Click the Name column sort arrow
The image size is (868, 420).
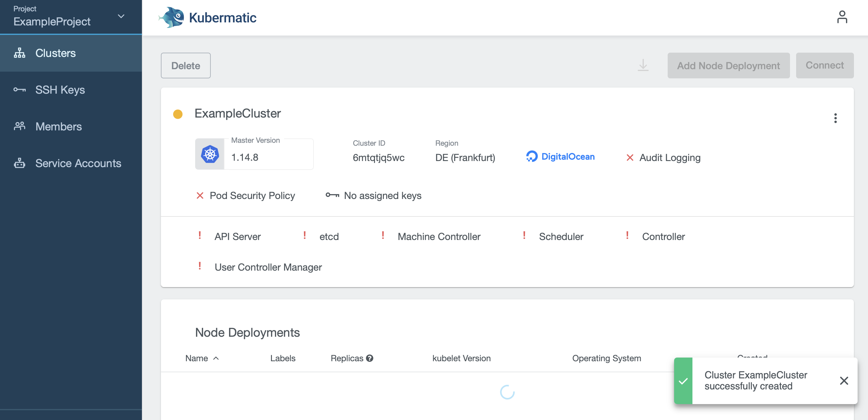[x=216, y=358]
